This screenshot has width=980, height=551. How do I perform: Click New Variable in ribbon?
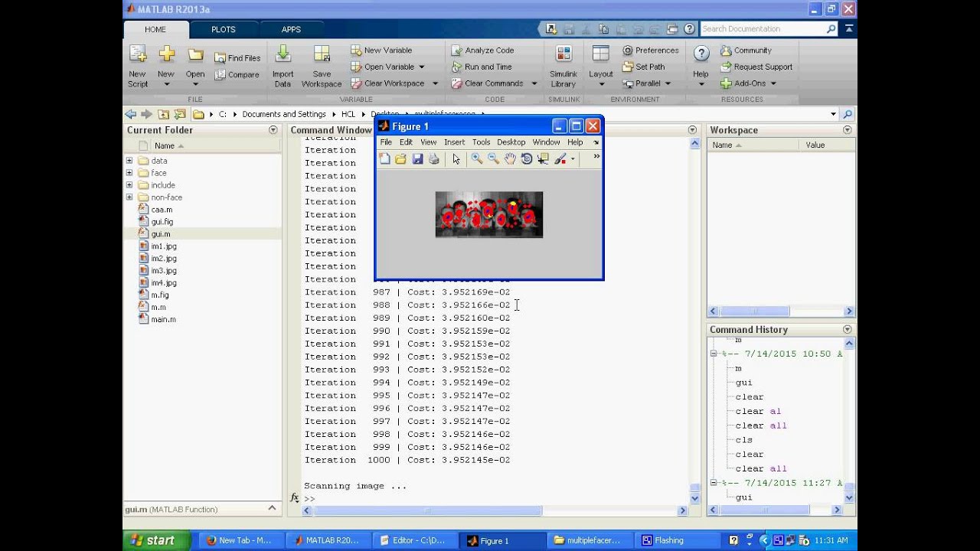point(381,51)
